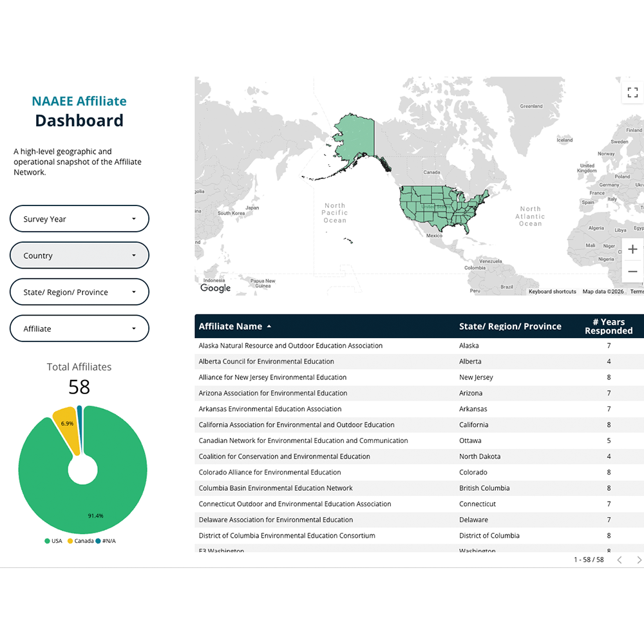Click the USA legend swatch
The width and height of the screenshot is (644, 644).
pos(47,541)
